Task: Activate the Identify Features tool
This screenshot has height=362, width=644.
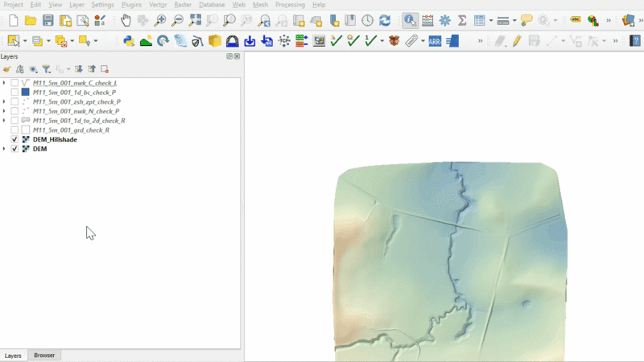Action: point(410,20)
